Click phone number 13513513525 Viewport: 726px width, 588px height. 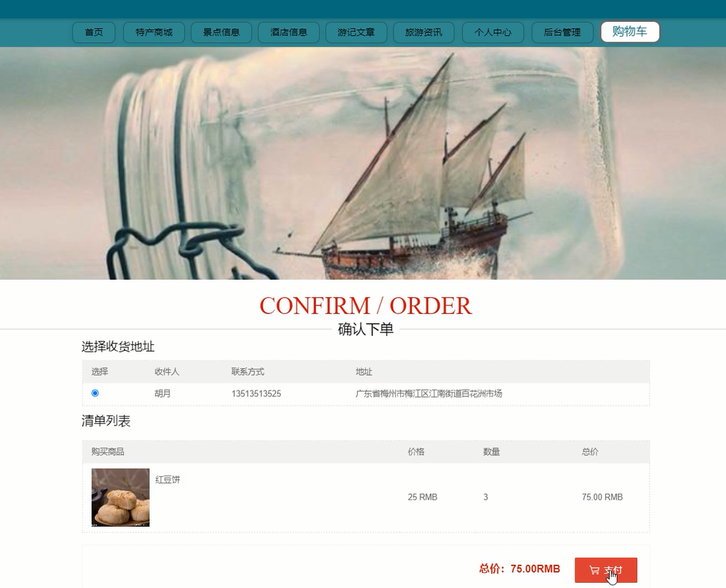(x=256, y=393)
